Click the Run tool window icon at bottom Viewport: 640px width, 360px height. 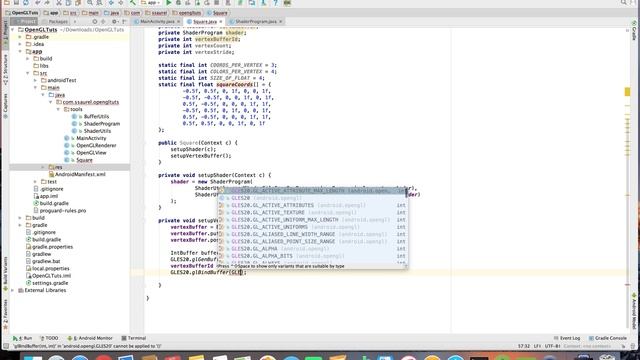(x=15, y=338)
